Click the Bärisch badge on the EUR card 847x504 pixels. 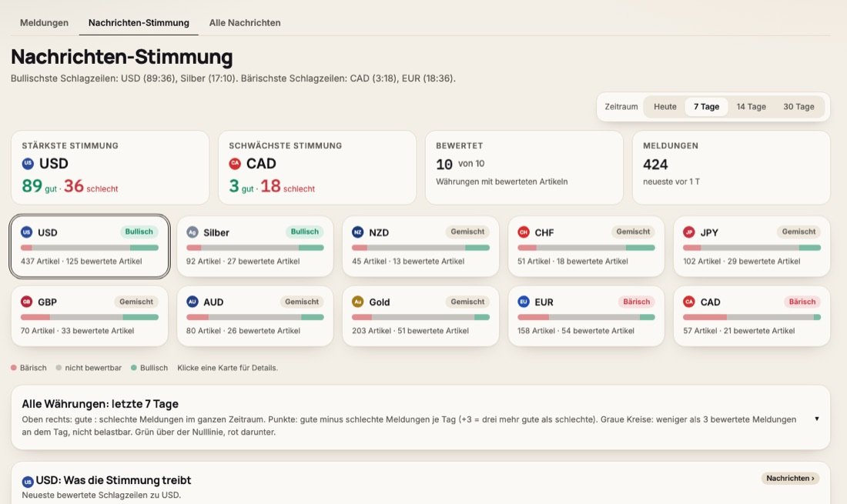pyautogui.click(x=636, y=302)
